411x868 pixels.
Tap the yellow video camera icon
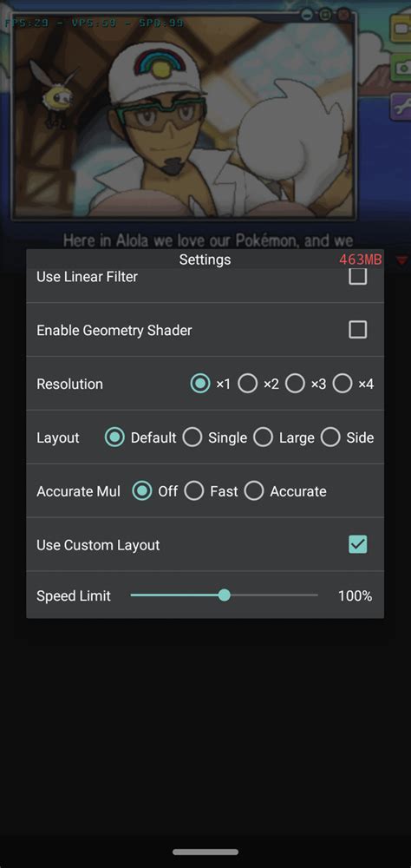(x=401, y=30)
